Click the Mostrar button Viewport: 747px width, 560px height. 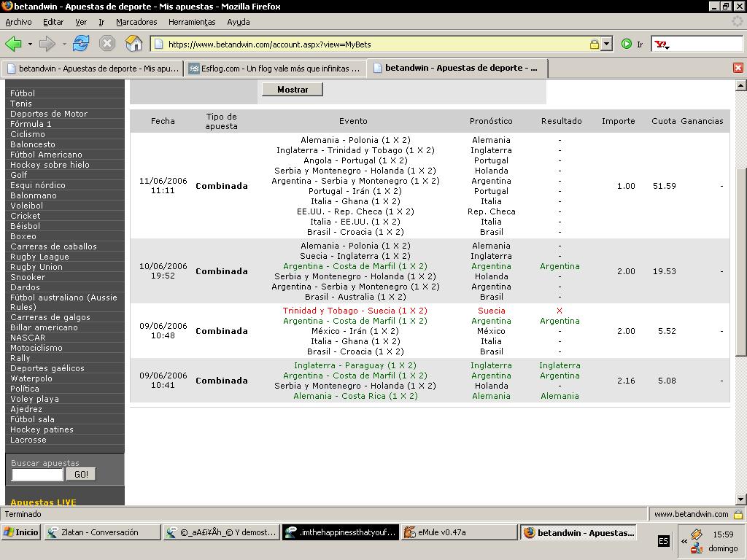(293, 90)
